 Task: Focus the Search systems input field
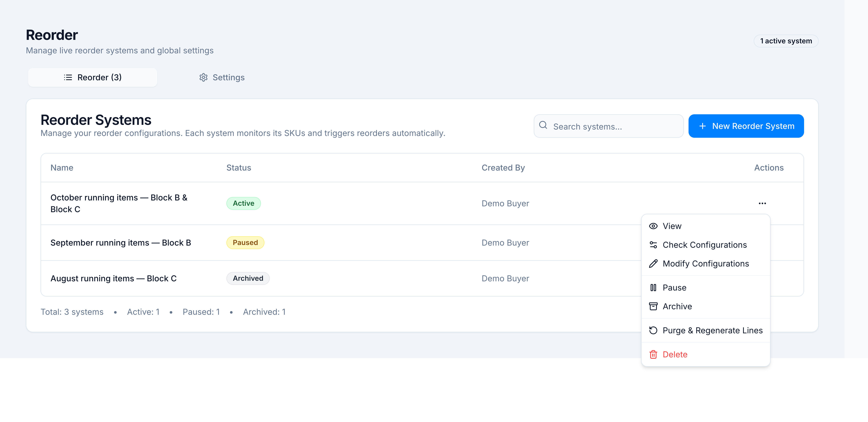608,126
